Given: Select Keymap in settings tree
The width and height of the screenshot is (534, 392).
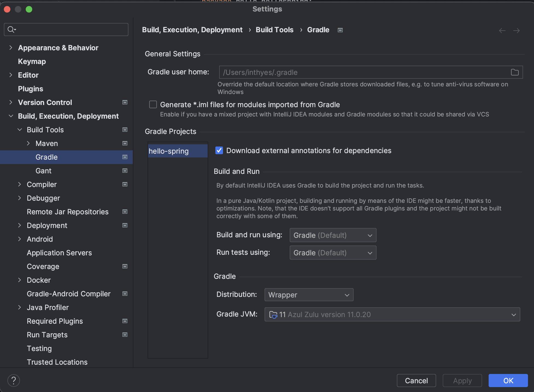Looking at the screenshot, I should (32, 62).
